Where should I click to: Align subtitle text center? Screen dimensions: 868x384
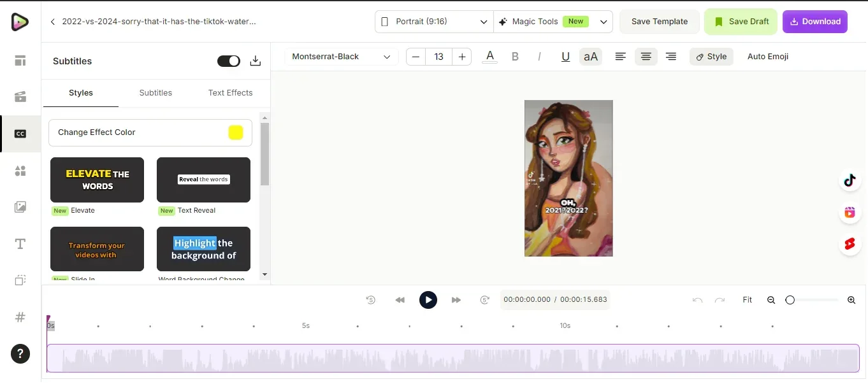pyautogui.click(x=646, y=57)
